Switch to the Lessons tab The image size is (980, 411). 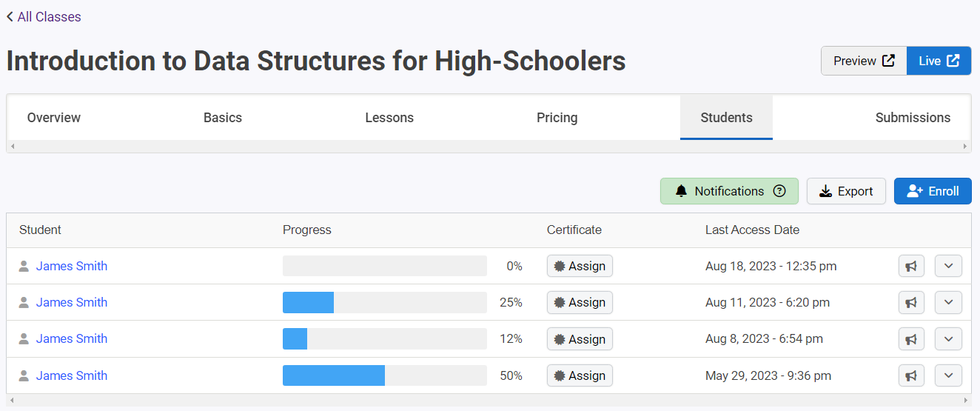point(389,118)
